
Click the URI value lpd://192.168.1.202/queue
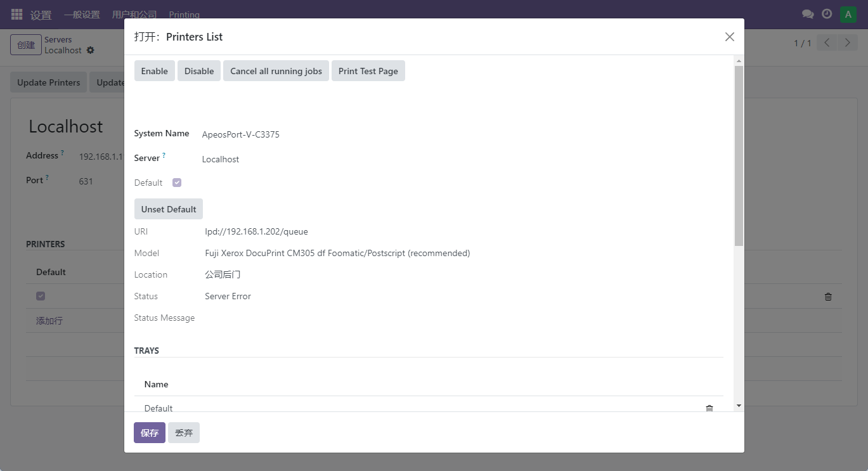click(257, 231)
